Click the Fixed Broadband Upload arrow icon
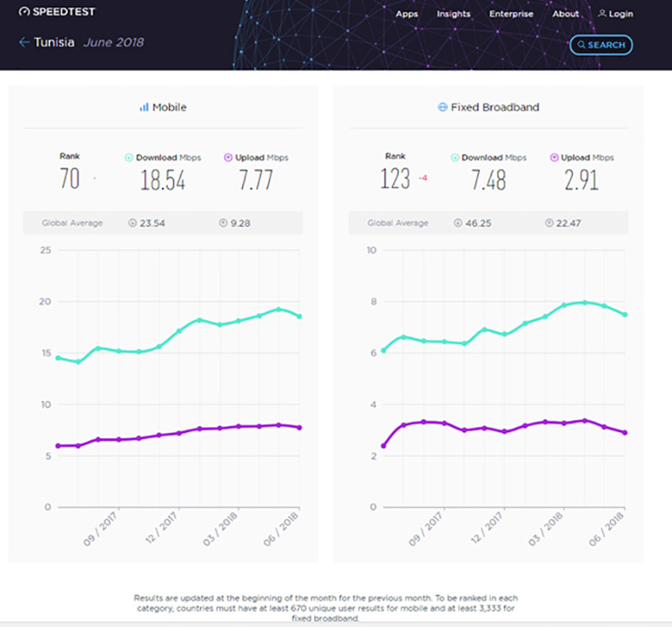672x627 pixels. pos(554,157)
